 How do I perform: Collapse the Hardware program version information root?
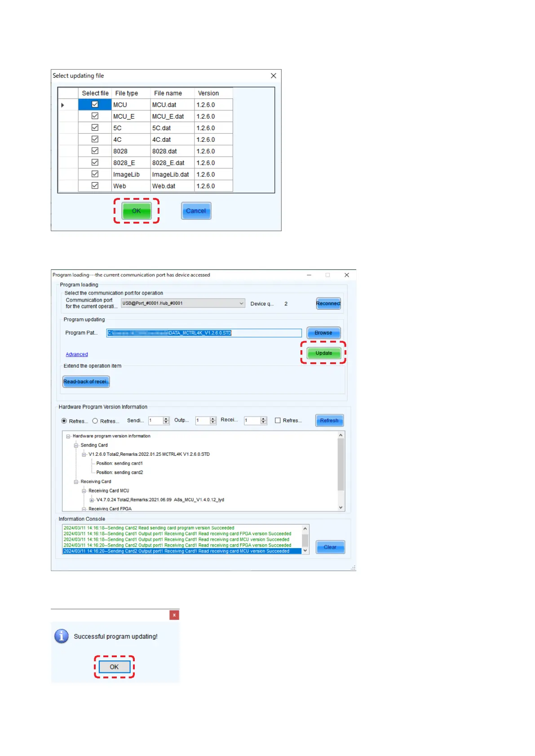click(x=68, y=436)
